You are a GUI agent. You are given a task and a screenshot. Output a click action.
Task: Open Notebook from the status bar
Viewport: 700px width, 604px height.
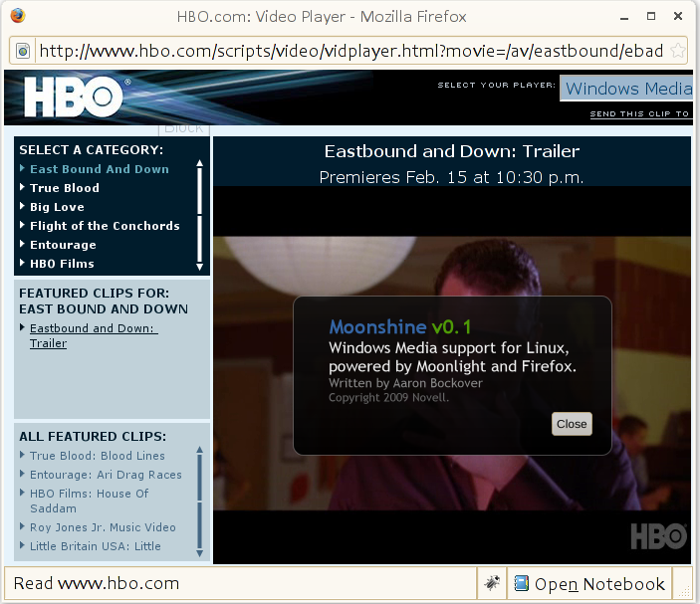coord(588,583)
